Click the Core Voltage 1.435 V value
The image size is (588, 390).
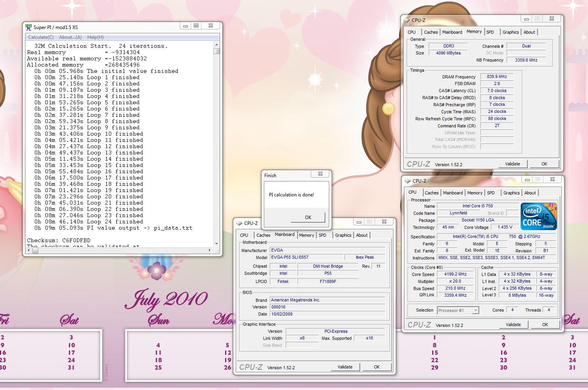505,227
